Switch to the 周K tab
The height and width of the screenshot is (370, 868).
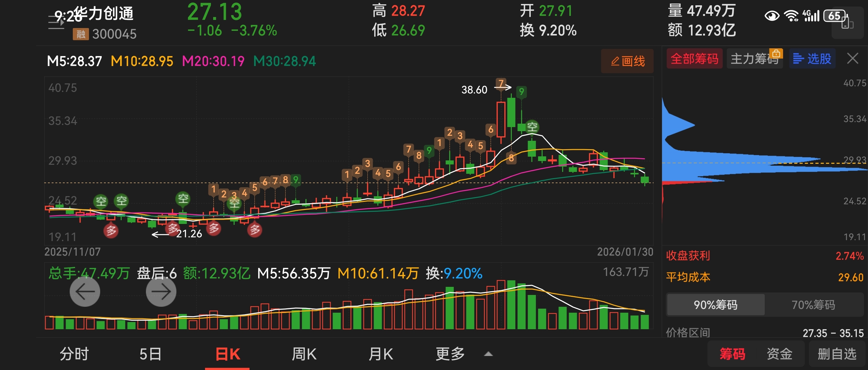pos(304,354)
